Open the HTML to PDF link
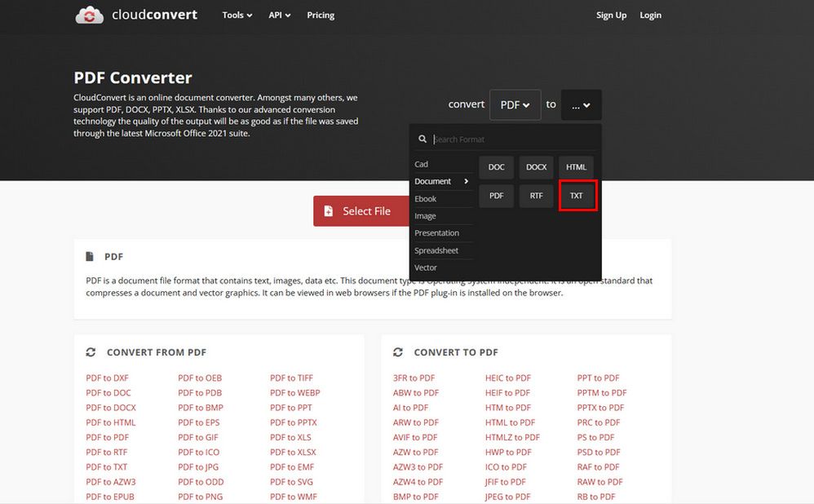 510,422
